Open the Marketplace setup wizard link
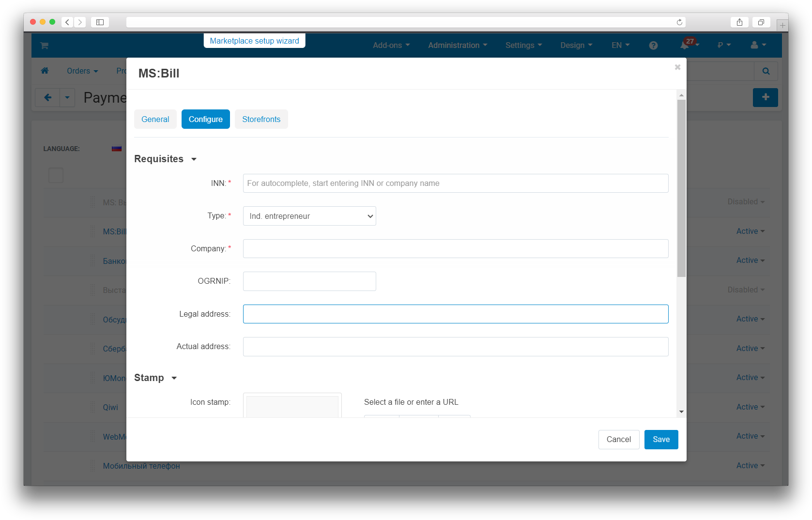 click(254, 41)
